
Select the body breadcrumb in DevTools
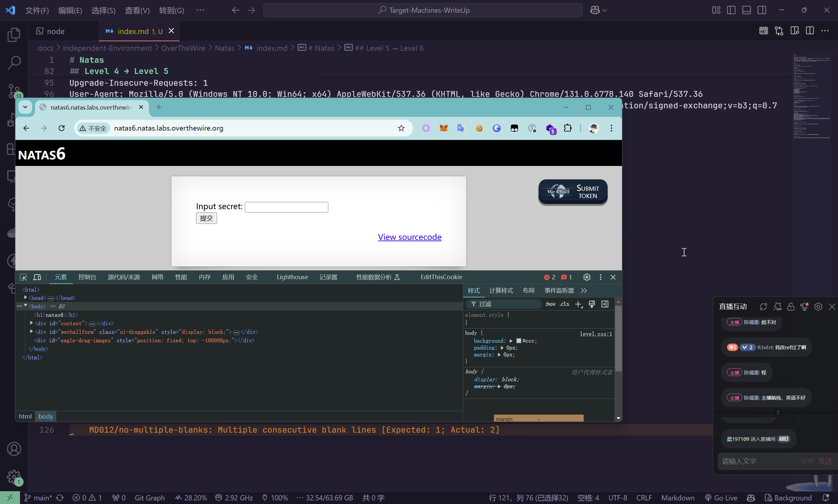[x=46, y=416]
